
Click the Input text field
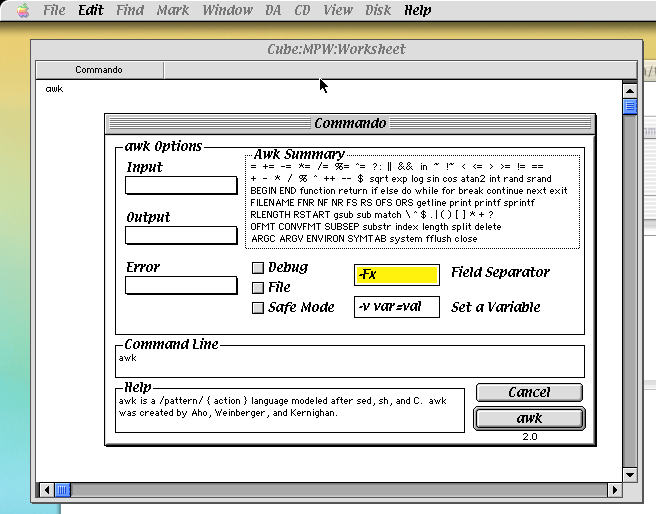(181, 185)
